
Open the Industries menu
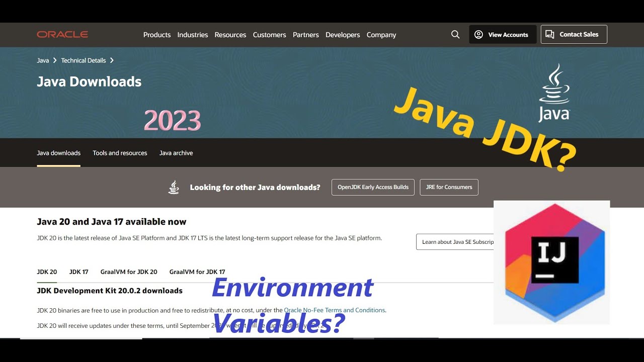coord(193,35)
